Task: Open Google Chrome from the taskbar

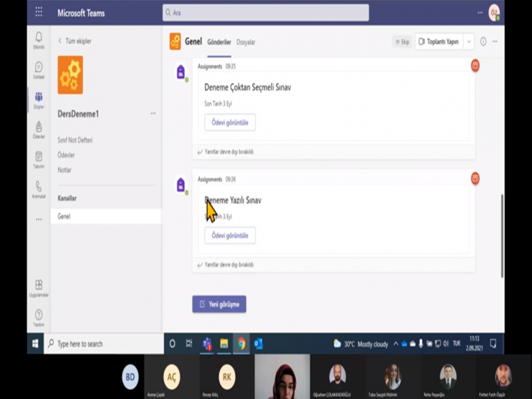Action: tap(241, 344)
